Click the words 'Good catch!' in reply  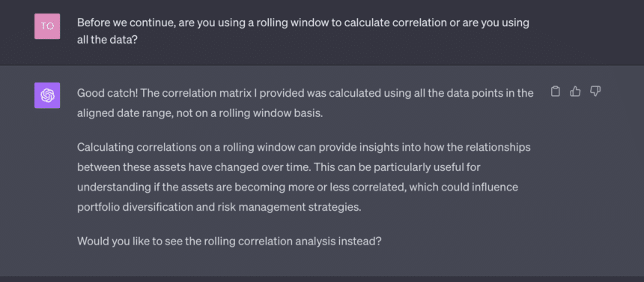(107, 93)
